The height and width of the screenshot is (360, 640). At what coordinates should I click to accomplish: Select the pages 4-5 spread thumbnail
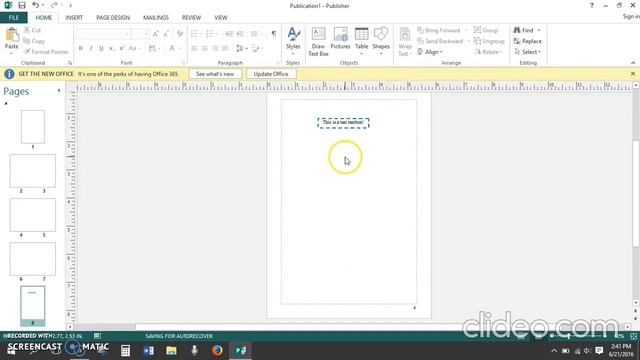[x=33, y=215]
